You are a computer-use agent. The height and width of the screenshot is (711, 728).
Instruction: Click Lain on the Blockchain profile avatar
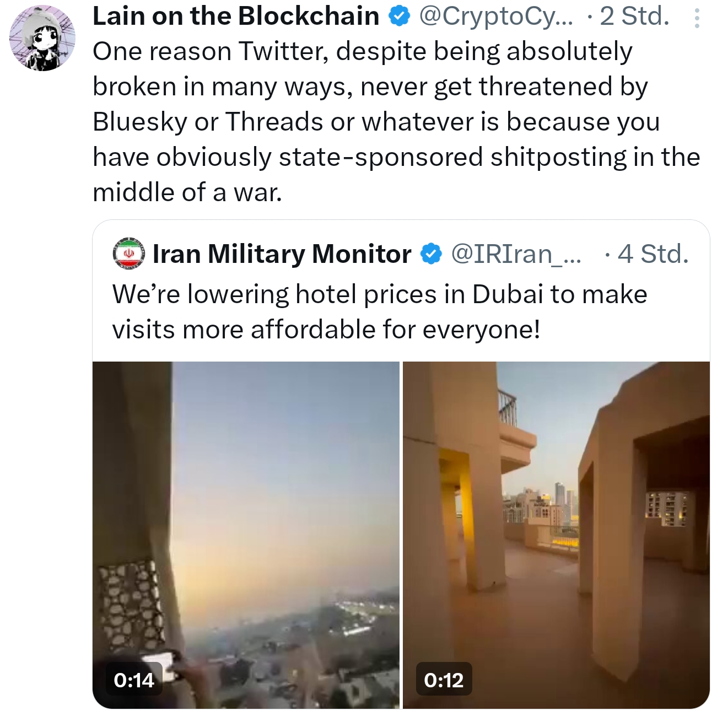(x=42, y=38)
